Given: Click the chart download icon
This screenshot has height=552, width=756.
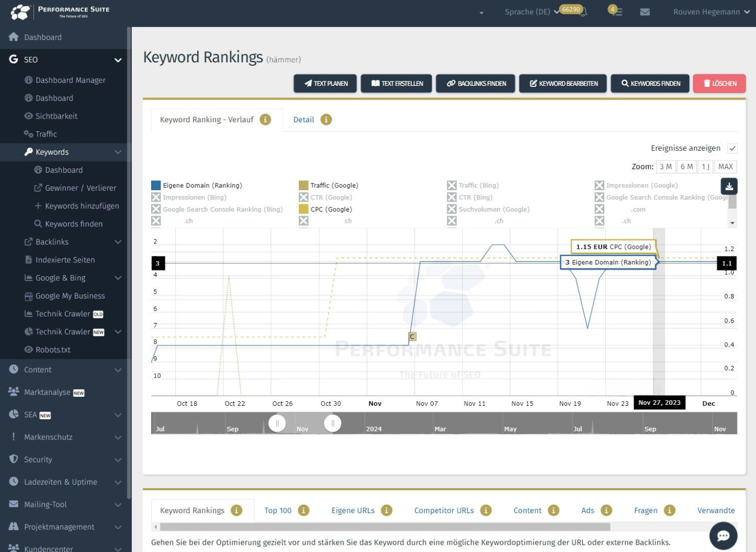Looking at the screenshot, I should pos(729,187).
